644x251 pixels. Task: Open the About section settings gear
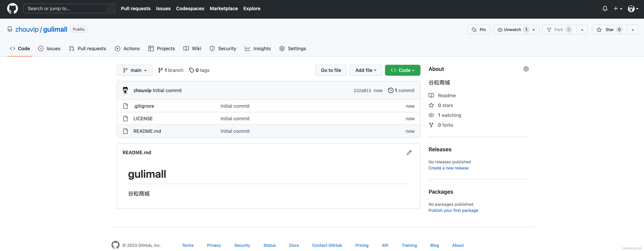point(526,69)
